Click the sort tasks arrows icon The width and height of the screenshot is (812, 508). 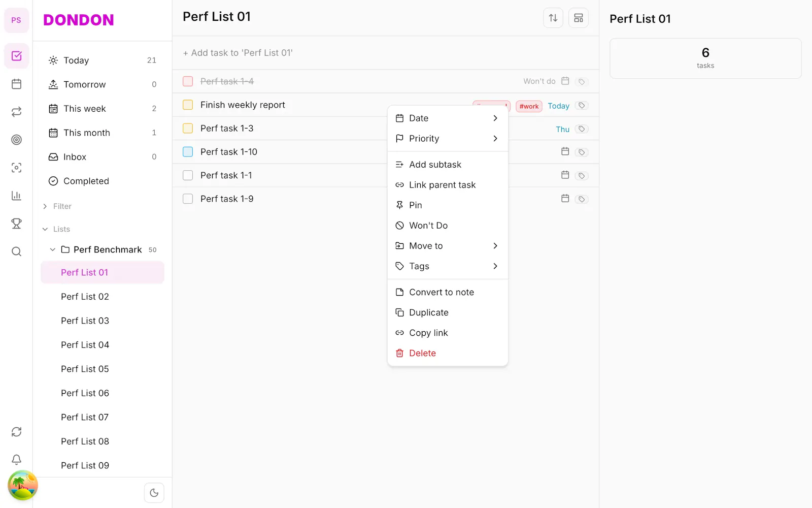553,18
